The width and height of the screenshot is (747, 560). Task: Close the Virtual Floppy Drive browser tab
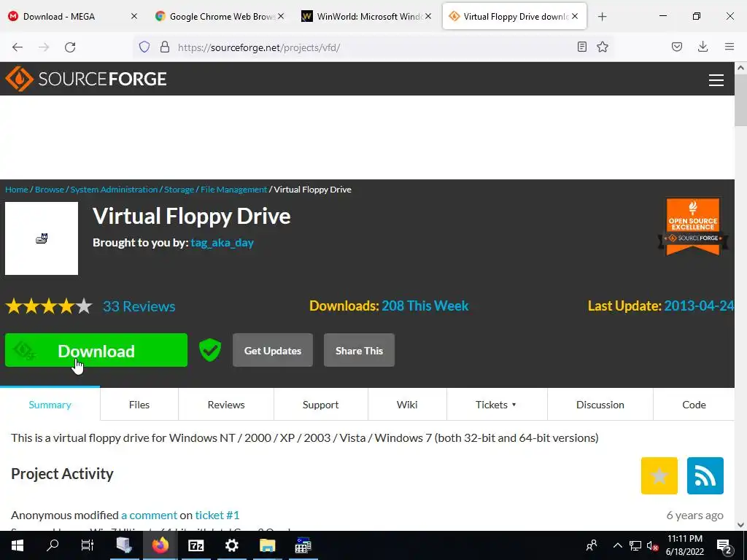[575, 17]
